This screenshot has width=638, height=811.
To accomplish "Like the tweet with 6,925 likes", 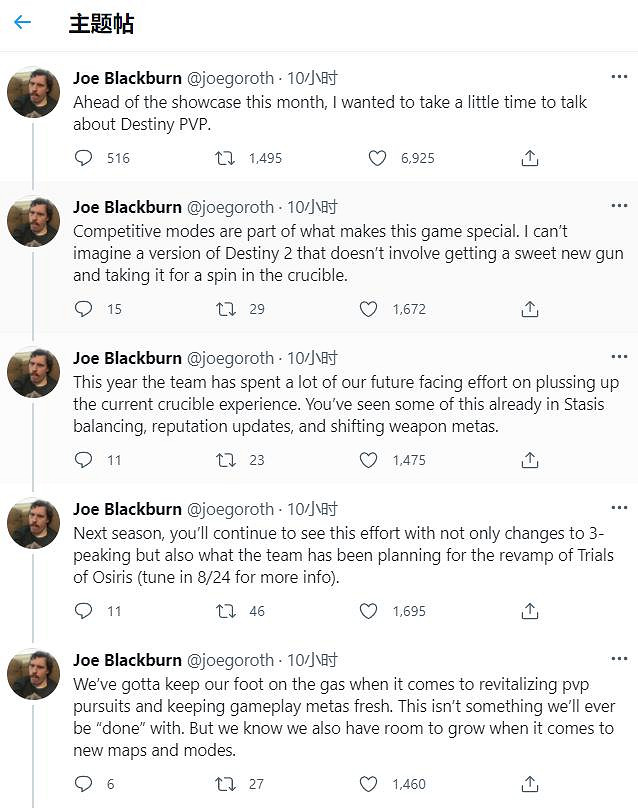I will (377, 158).
